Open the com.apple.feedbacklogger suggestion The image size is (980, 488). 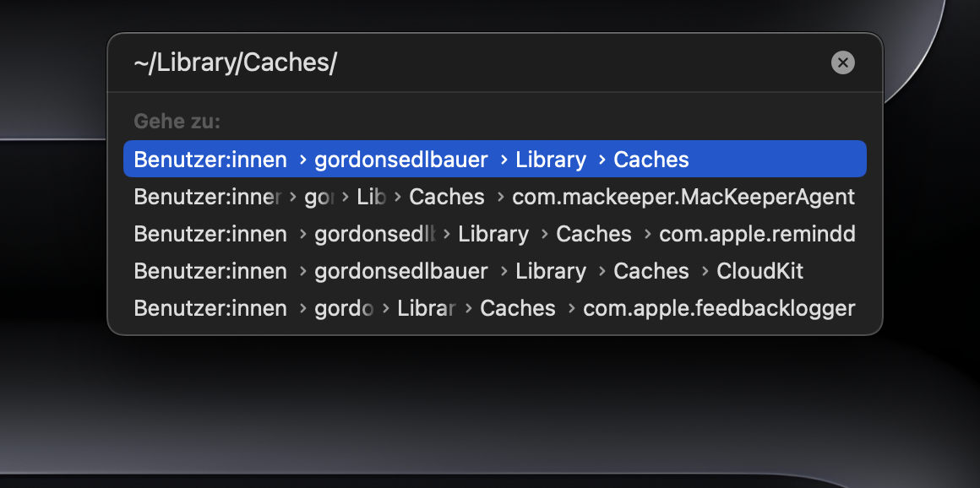719,308
